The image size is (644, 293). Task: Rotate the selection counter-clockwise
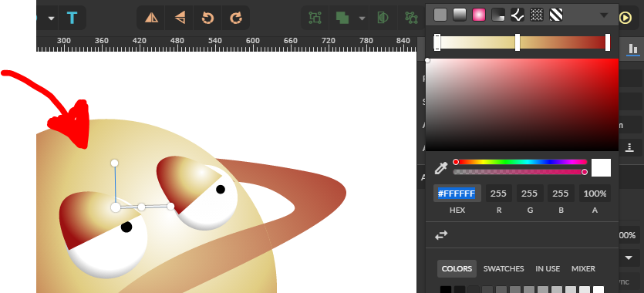point(207,18)
